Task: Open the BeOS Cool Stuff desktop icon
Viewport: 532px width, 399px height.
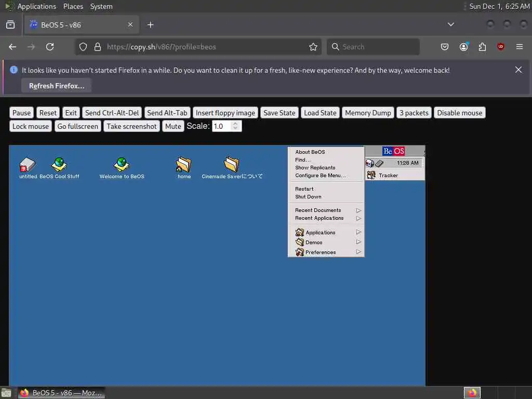Action: 59,165
